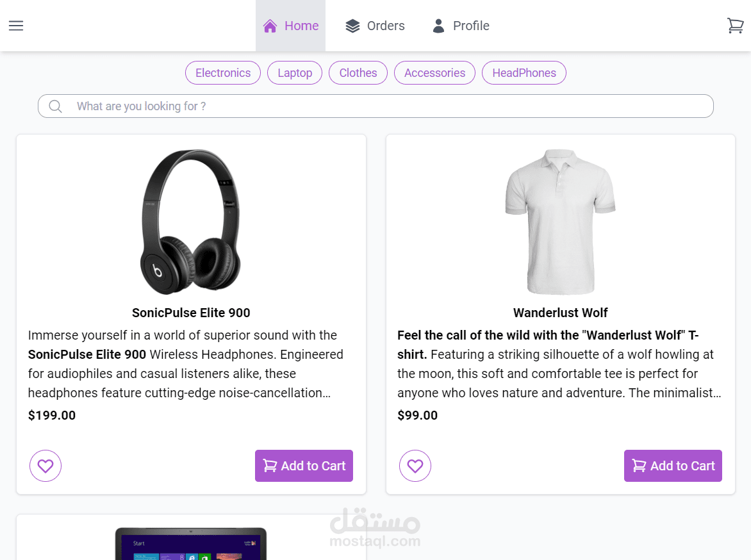The height and width of the screenshot is (560, 751).
Task: Open the Profile section
Action: click(x=461, y=26)
